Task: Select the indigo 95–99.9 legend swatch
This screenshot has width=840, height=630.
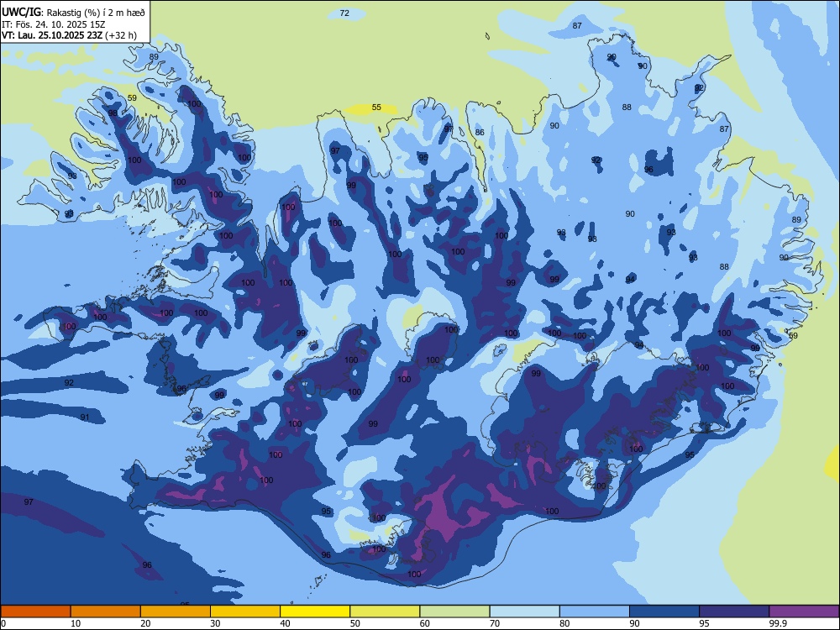Action: tap(734, 612)
